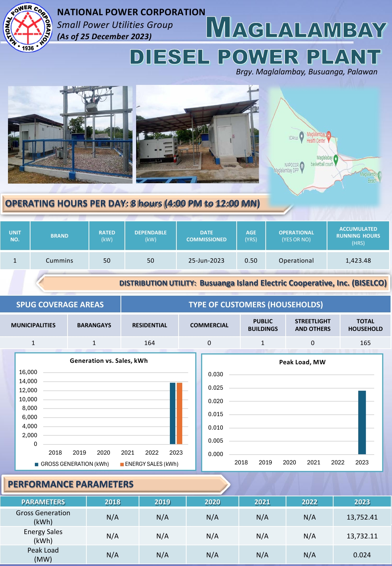Click the 'Generation vs. Sales, kWh' chart title
Screen dimensions: 392x566
coord(109,361)
